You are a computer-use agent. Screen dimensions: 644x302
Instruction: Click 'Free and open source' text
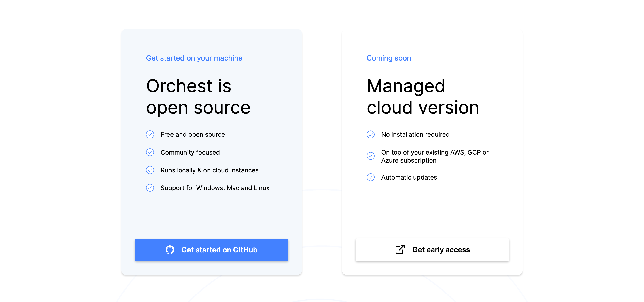193,134
